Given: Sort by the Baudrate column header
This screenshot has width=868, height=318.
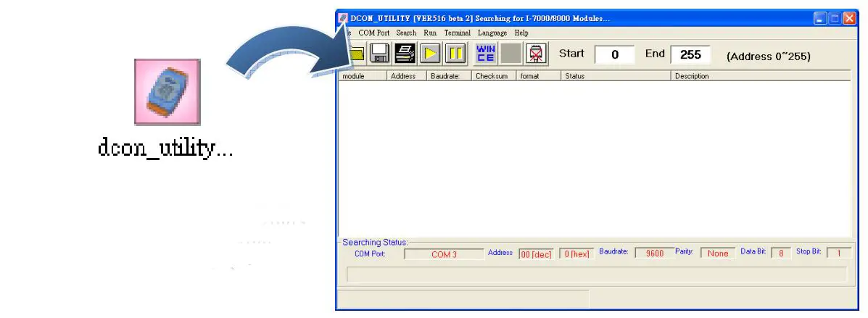Looking at the screenshot, I should (449, 76).
